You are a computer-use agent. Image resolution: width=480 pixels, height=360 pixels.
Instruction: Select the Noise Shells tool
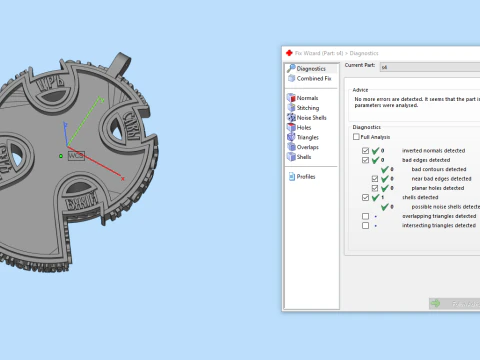[x=307, y=118]
